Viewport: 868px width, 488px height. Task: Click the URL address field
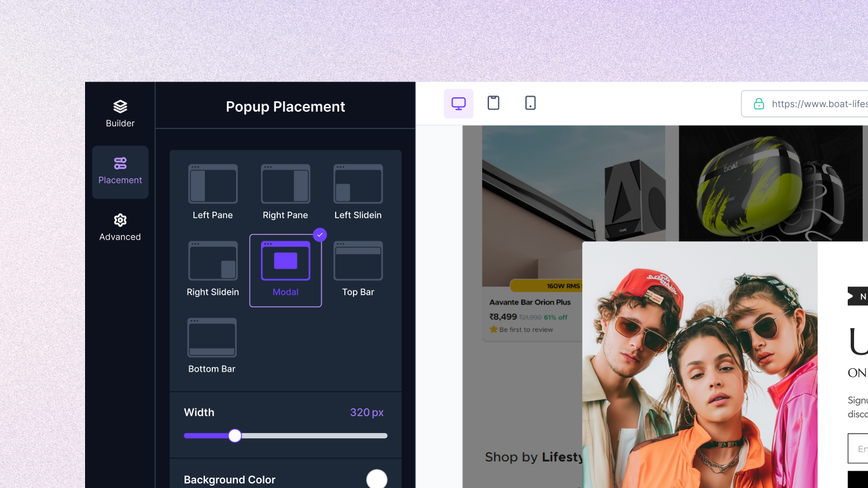tap(819, 104)
